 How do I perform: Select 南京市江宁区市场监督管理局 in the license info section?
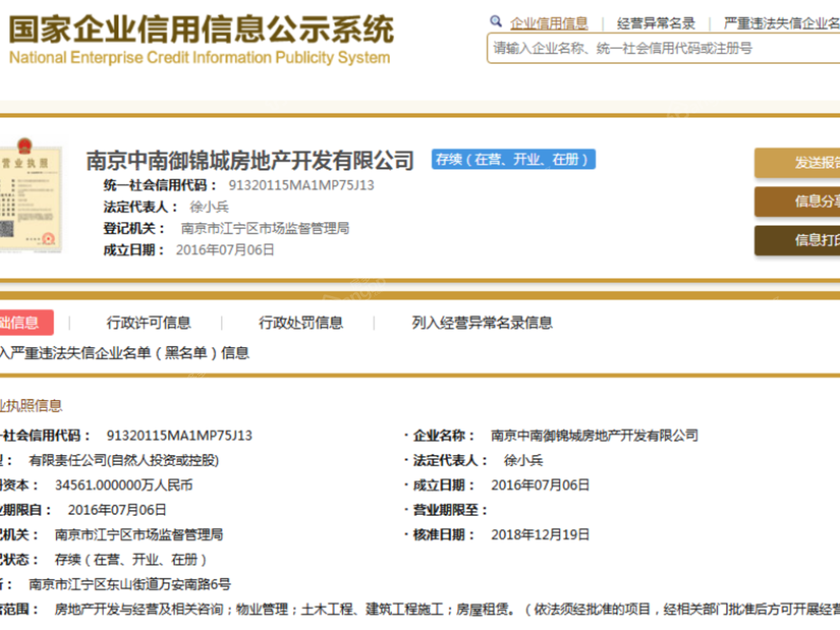(x=139, y=535)
